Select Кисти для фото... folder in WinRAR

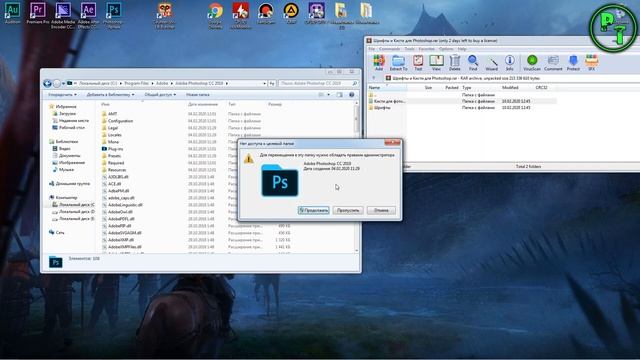387,101
